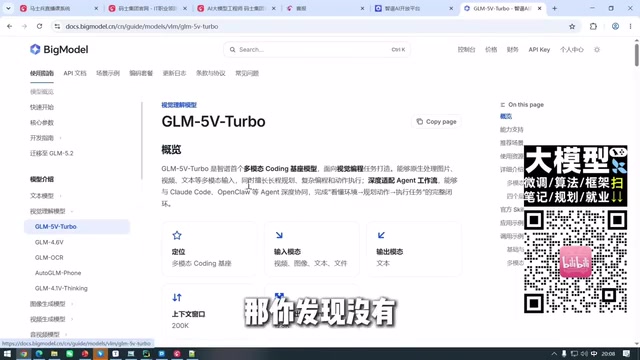Screen dimensions: 640x360
Task: Open 快速开始 in the sidebar
Action: click(42, 107)
